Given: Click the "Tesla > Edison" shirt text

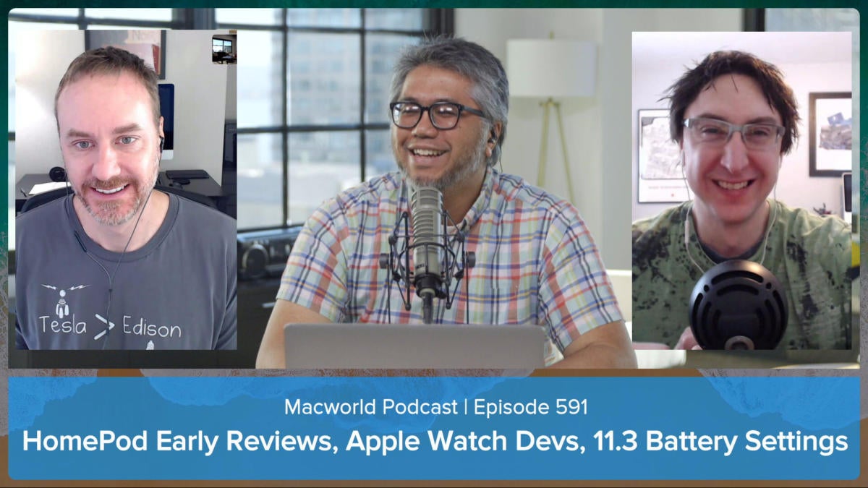Looking at the screenshot, I should tap(110, 328).
